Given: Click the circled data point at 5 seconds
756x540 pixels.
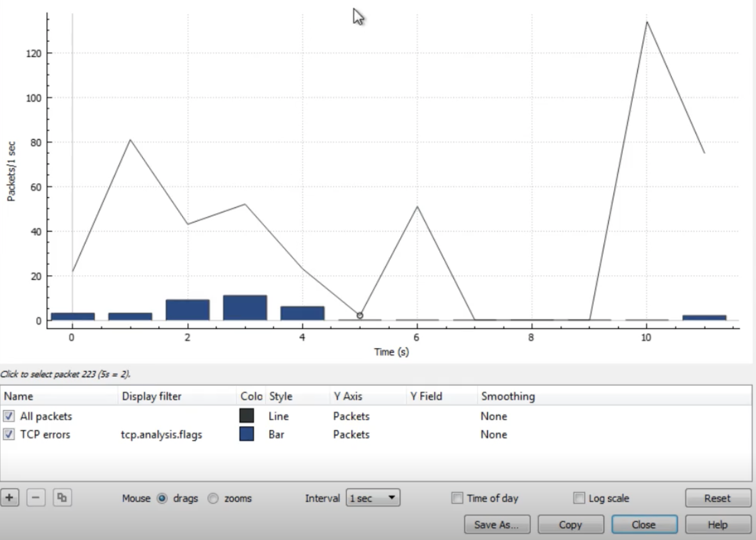Looking at the screenshot, I should 360,316.
